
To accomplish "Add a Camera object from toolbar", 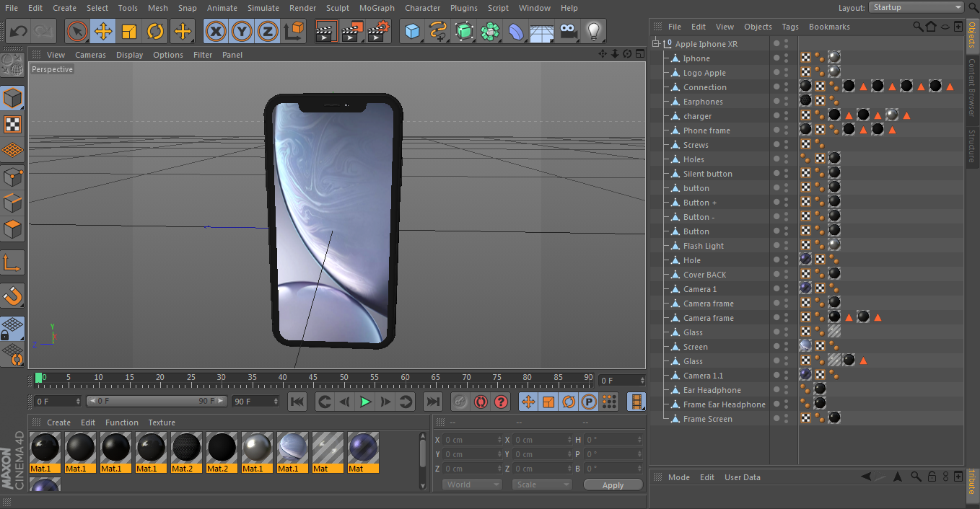I will (x=569, y=32).
